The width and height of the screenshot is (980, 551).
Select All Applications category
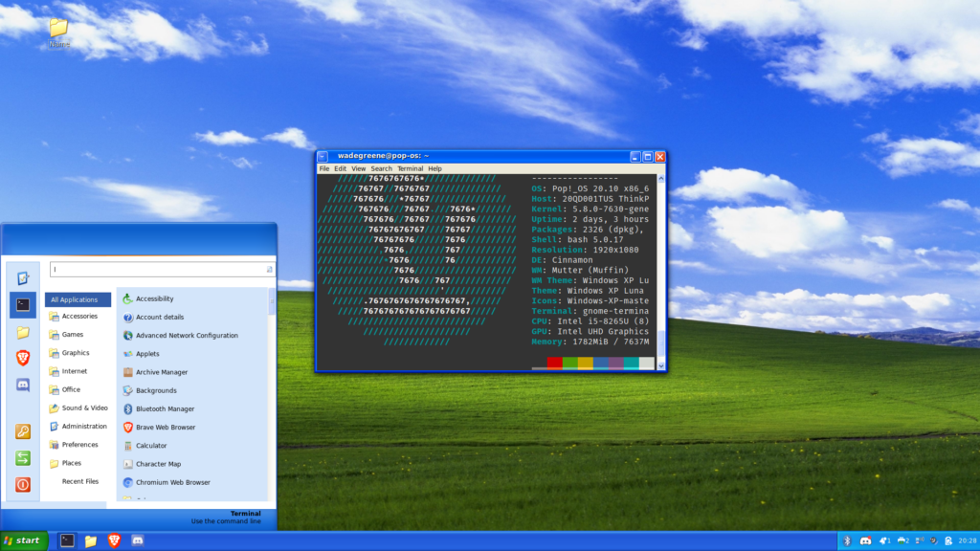tap(78, 299)
